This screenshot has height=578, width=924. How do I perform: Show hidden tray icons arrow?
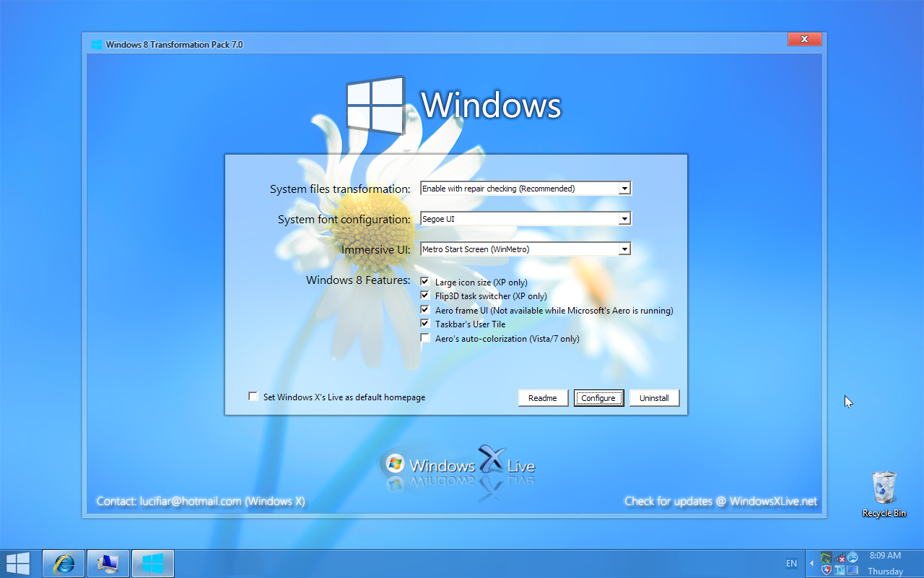click(x=811, y=564)
